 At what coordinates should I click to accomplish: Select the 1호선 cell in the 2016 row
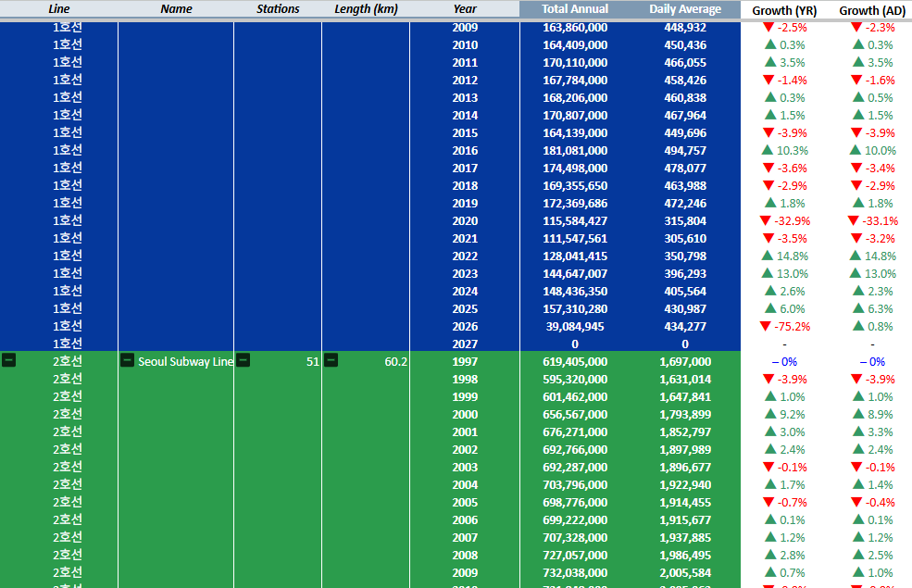(x=68, y=150)
